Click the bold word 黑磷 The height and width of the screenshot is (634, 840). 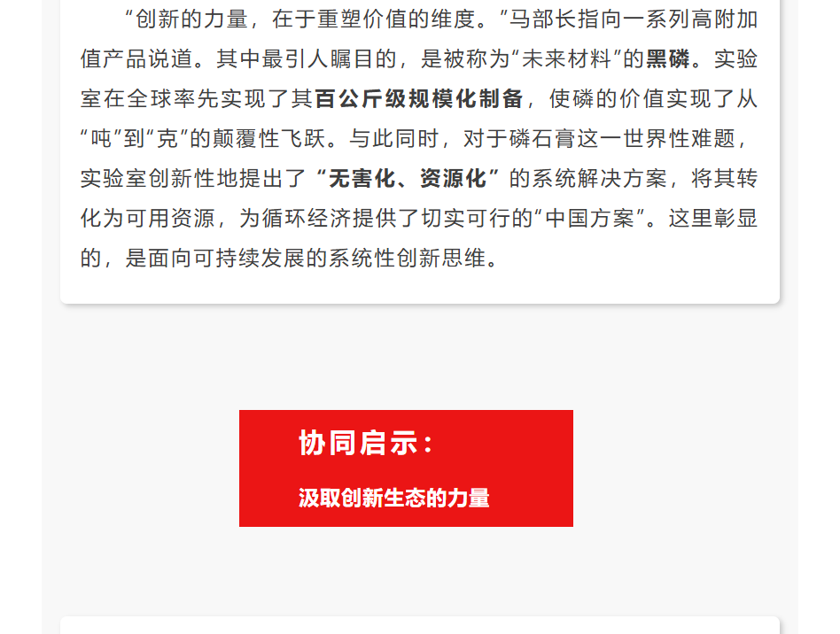coord(667,59)
